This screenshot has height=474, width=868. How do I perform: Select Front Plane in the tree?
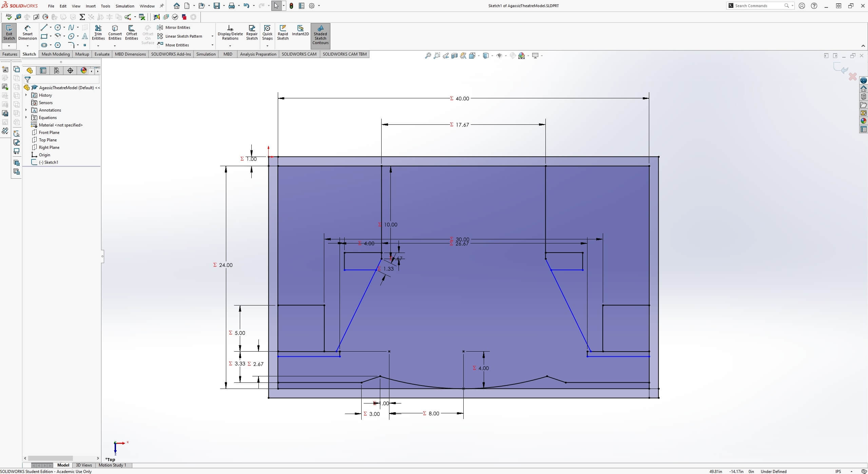pyautogui.click(x=49, y=133)
